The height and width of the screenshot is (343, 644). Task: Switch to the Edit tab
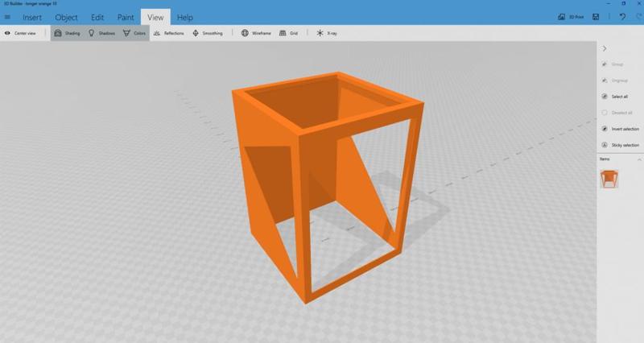tap(97, 17)
